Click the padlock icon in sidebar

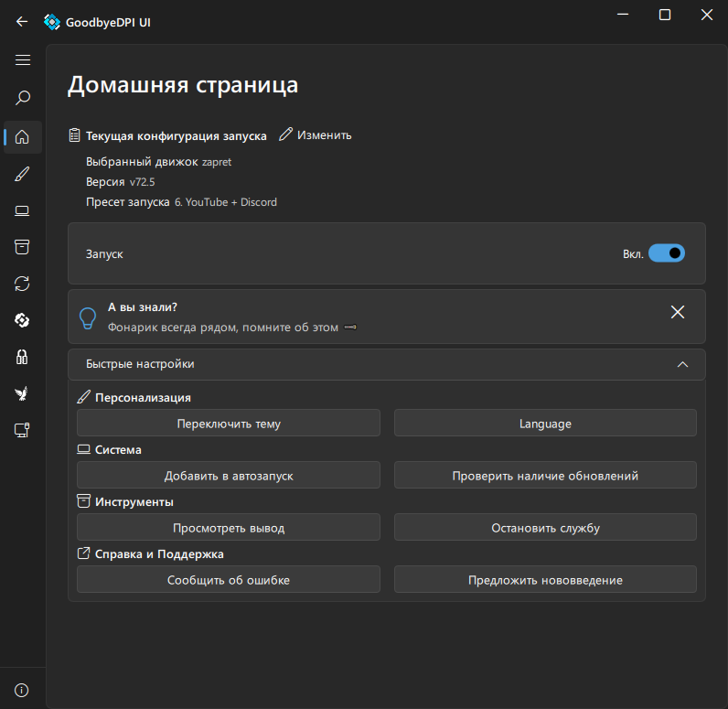(x=23, y=357)
